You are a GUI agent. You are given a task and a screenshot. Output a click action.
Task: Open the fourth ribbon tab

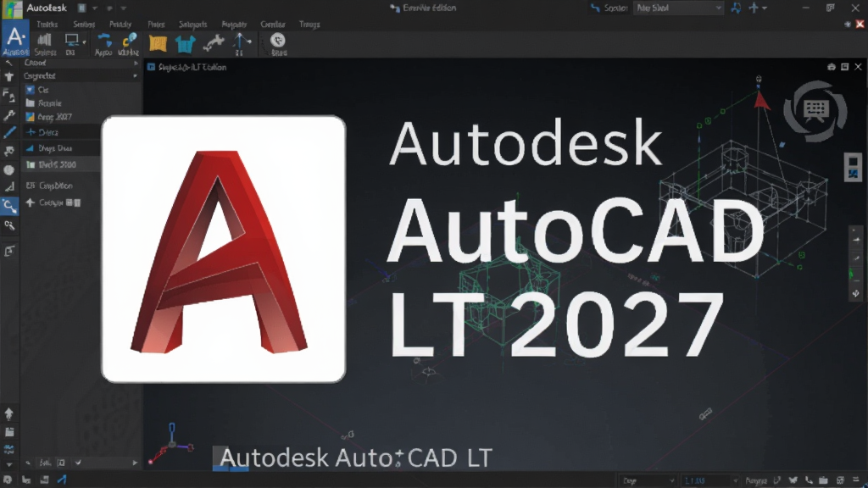click(x=156, y=25)
